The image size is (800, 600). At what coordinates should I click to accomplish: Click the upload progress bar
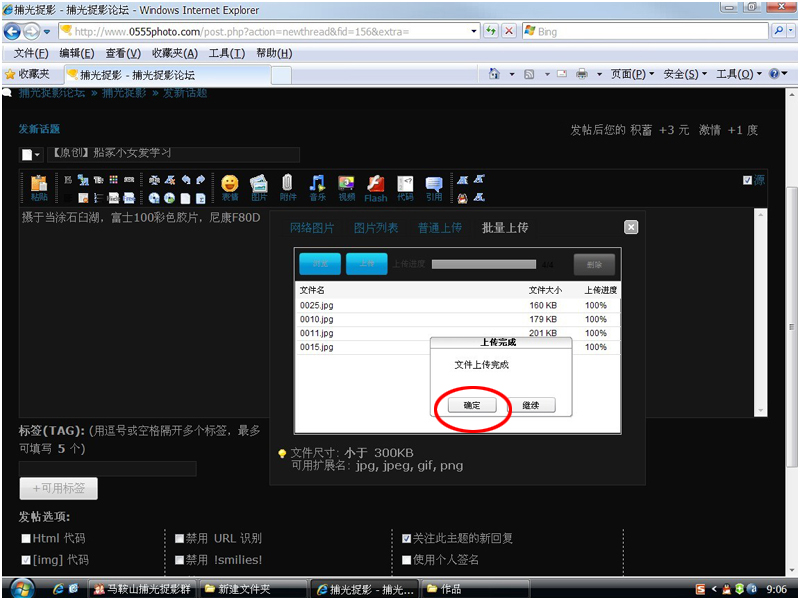[x=486, y=264]
